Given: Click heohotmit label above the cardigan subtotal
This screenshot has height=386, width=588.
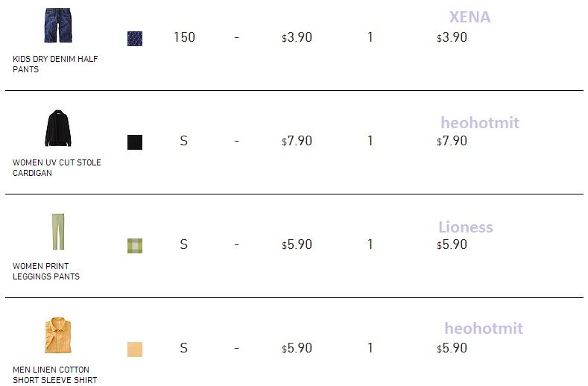Looking at the screenshot, I should tap(479, 122).
